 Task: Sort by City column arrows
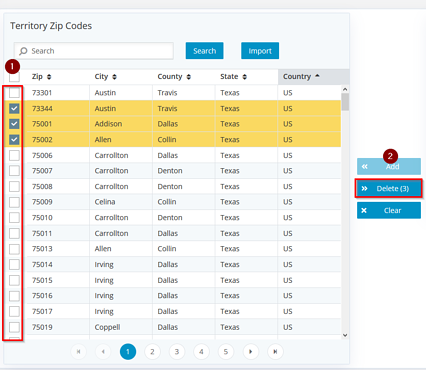[x=114, y=77]
